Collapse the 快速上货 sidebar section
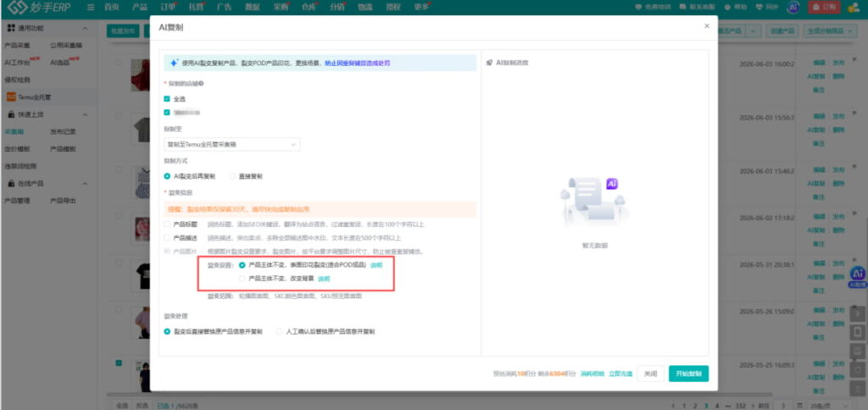The width and height of the screenshot is (868, 410). coord(85,114)
